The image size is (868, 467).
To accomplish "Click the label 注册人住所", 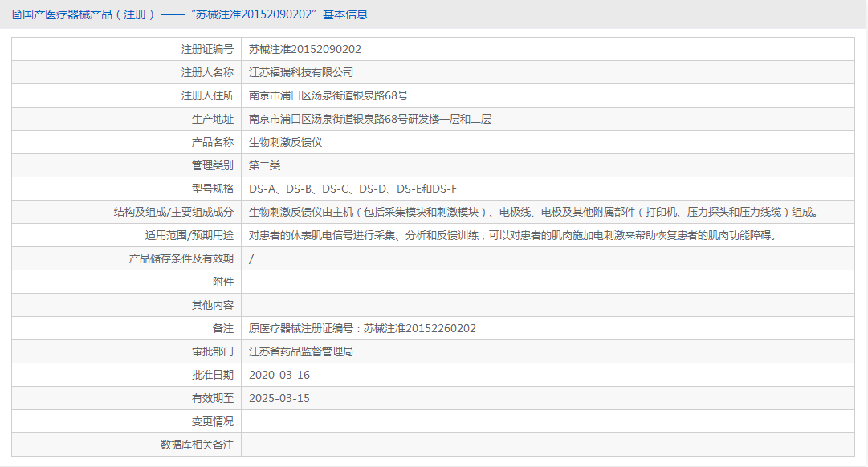I will [208, 95].
